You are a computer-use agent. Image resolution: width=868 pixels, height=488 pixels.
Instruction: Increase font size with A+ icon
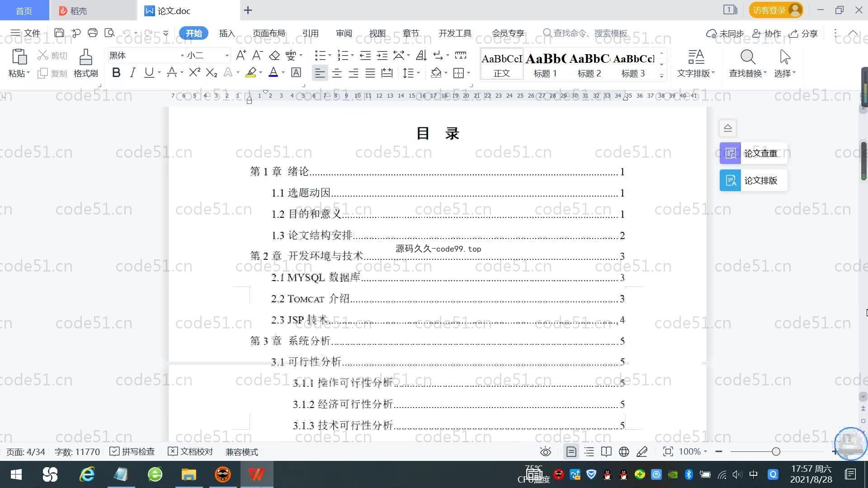click(241, 55)
